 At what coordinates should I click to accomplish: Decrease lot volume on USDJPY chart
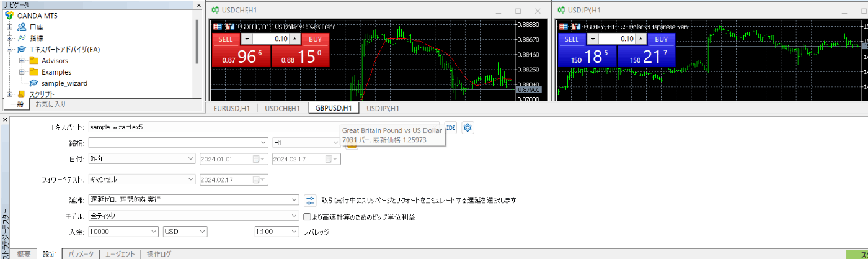click(593, 39)
